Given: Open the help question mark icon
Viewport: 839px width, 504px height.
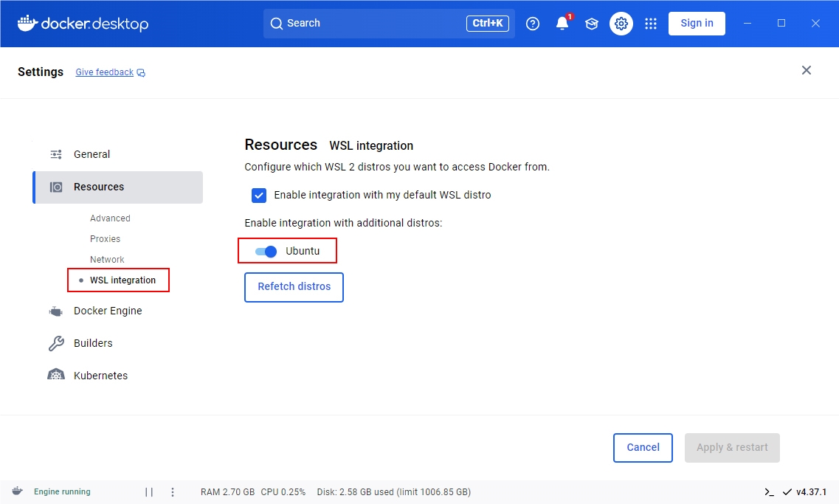Looking at the screenshot, I should tap(533, 24).
